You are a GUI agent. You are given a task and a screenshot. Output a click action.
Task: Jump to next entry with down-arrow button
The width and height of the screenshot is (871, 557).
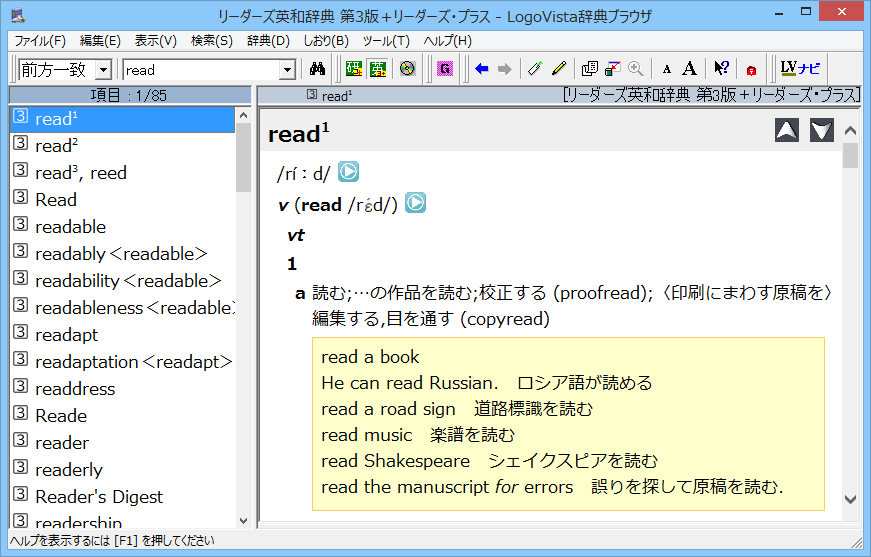pyautogui.click(x=822, y=131)
